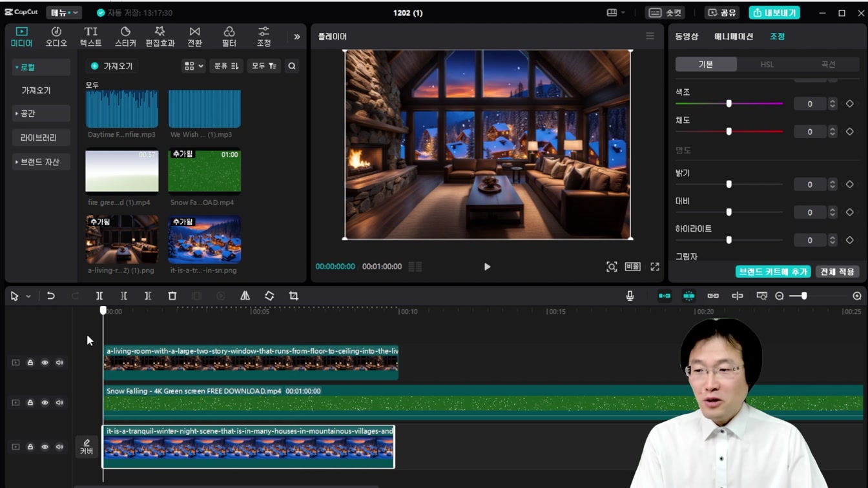The height and width of the screenshot is (488, 868).
Task: Lock the living-room track
Action: (30, 363)
